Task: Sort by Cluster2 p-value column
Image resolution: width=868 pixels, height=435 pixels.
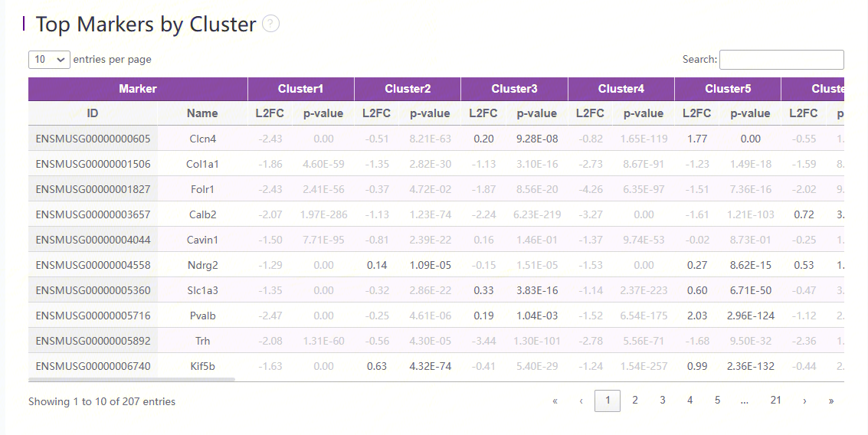Action: click(x=430, y=113)
